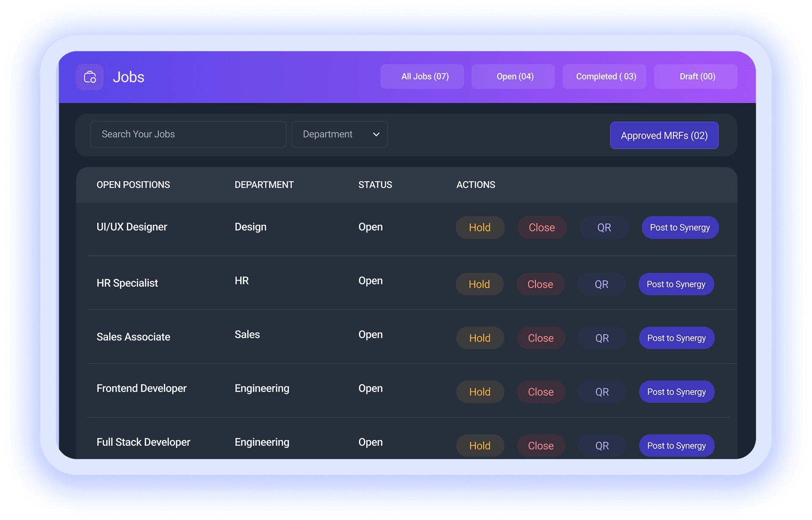Open QR code for Full Stack Developer
This screenshot has width=812, height=520.
coord(601,445)
